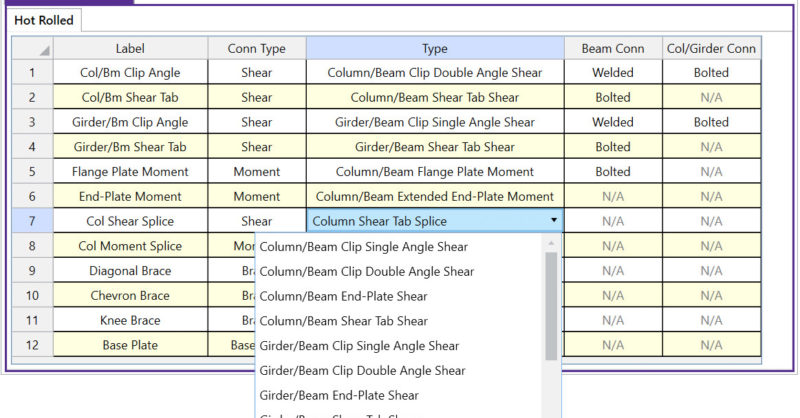Image resolution: width=800 pixels, height=418 pixels.
Task: Pick Column/Beam End-Plate Shear in dropdown list
Action: click(343, 296)
